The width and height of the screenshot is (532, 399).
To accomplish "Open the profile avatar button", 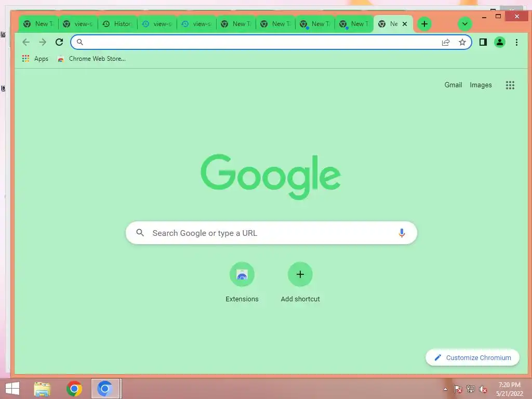I will (499, 42).
